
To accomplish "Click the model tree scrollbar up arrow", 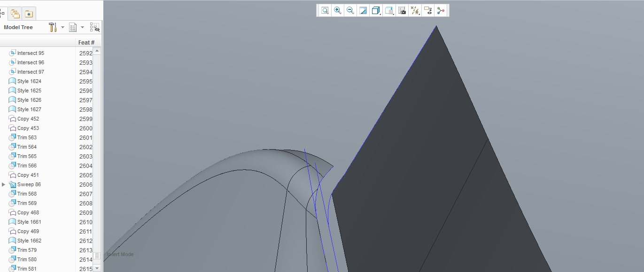I will point(97,51).
